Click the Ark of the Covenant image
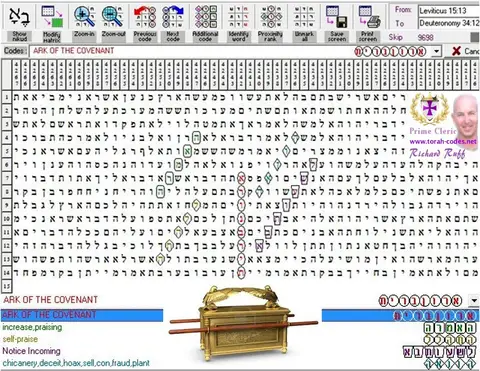The height and width of the screenshot is (371, 480). pos(243,322)
